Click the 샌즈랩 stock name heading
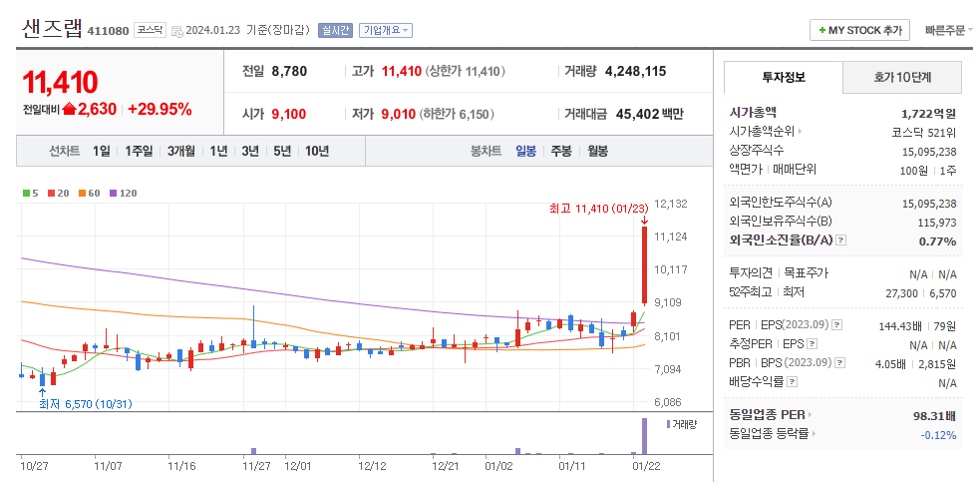The height and width of the screenshot is (482, 980). pos(52,28)
